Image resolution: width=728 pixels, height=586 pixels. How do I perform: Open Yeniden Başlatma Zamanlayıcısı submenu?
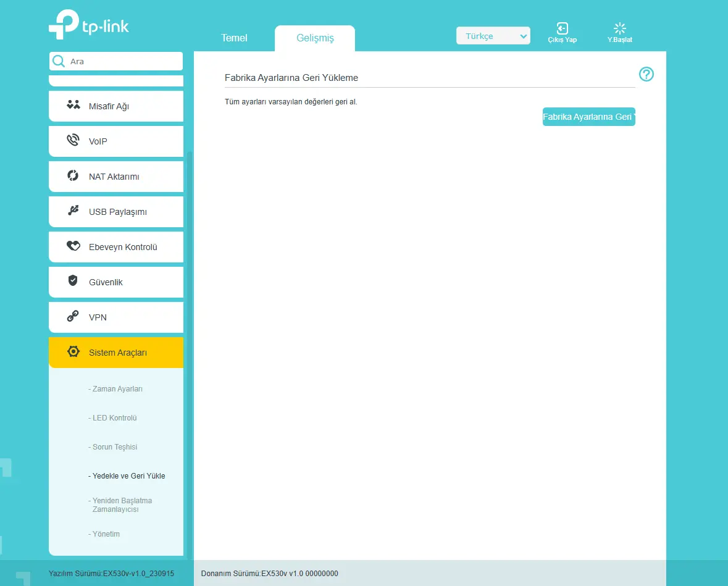pyautogui.click(x=120, y=504)
